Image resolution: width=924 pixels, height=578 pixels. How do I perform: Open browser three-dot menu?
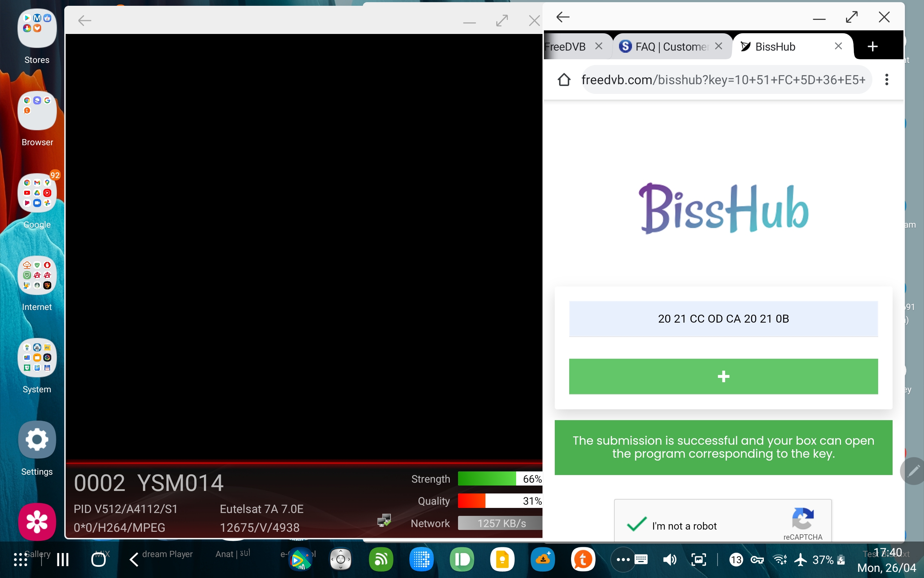pyautogui.click(x=886, y=79)
